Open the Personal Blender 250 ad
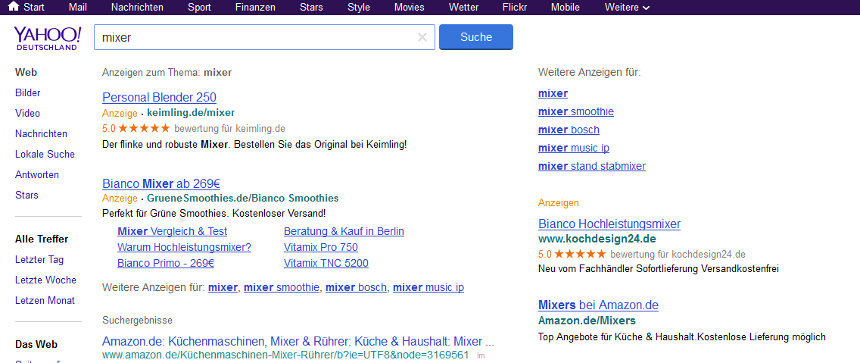860x363 pixels. tap(159, 98)
